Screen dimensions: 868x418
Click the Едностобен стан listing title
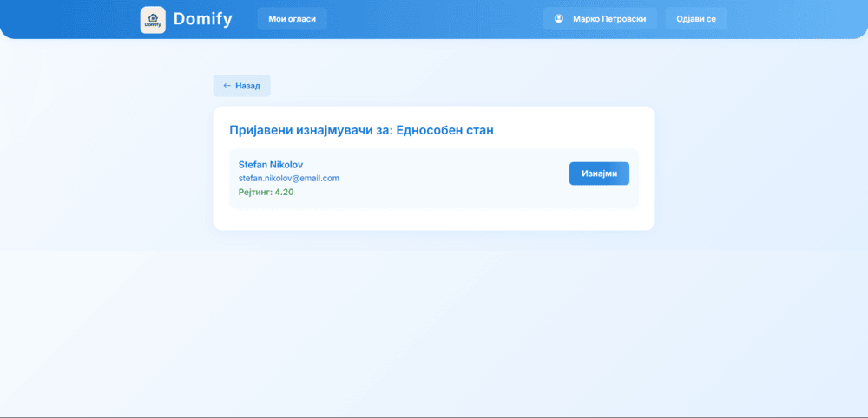(444, 130)
